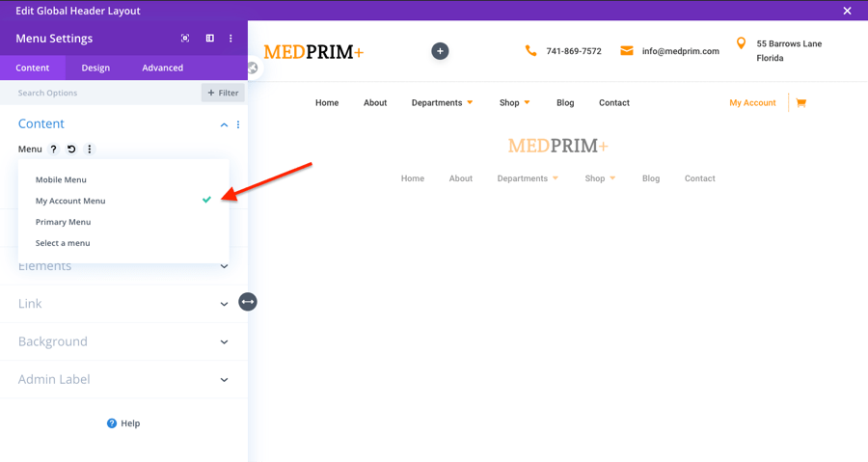Open Contact in the top navigation

tap(614, 103)
